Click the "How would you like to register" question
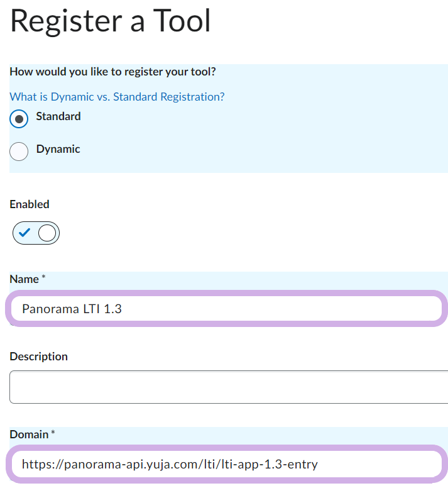Viewport: 448px width, 493px height. click(112, 72)
